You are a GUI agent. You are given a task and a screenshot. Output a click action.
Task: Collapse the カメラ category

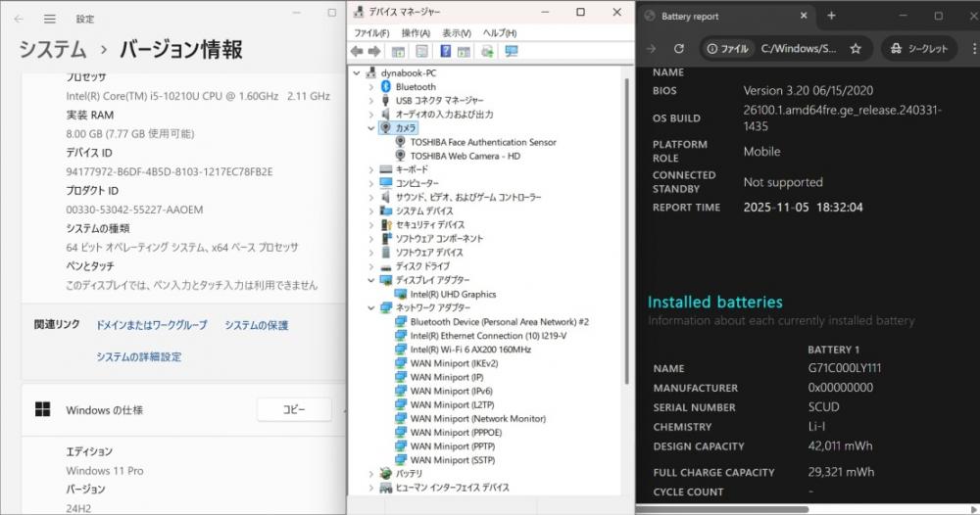point(370,128)
